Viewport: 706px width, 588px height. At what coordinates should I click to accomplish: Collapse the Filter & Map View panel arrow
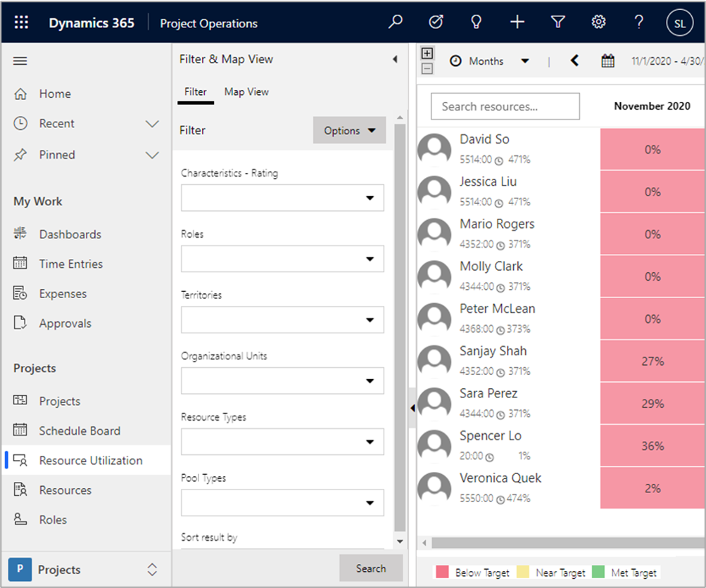point(395,59)
